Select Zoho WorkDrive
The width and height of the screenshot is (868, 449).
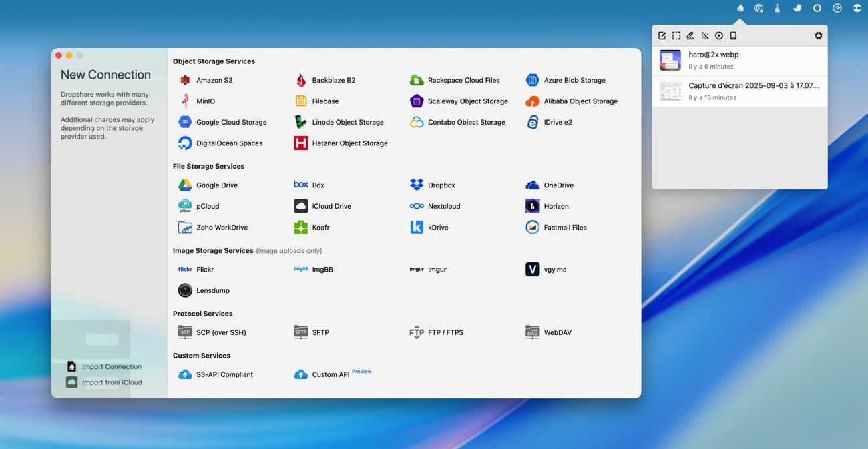point(213,228)
